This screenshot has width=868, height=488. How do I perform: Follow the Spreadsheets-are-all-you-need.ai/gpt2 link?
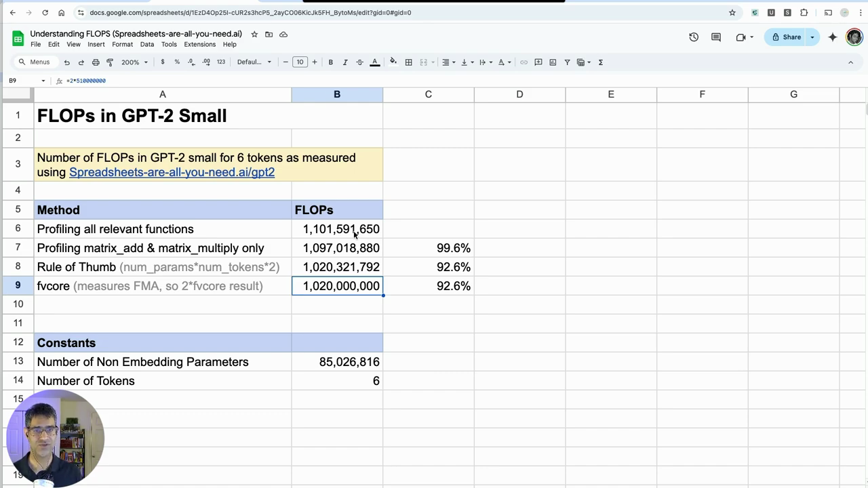tap(172, 172)
